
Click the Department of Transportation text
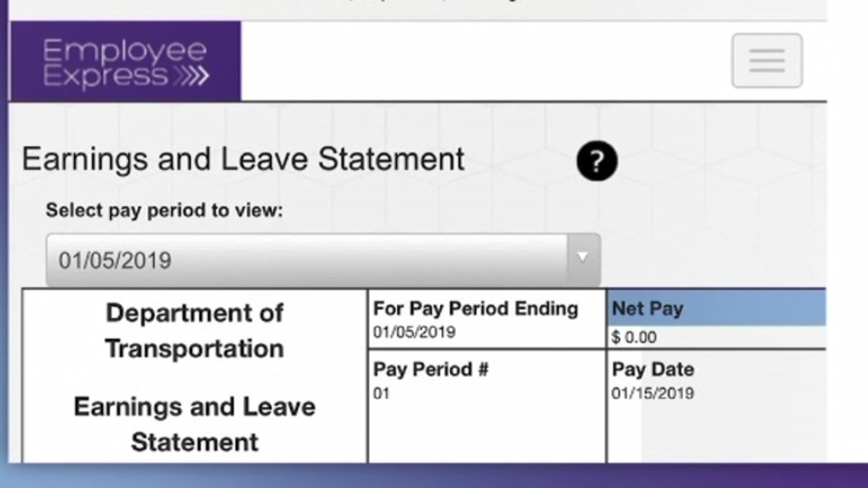[x=195, y=330]
